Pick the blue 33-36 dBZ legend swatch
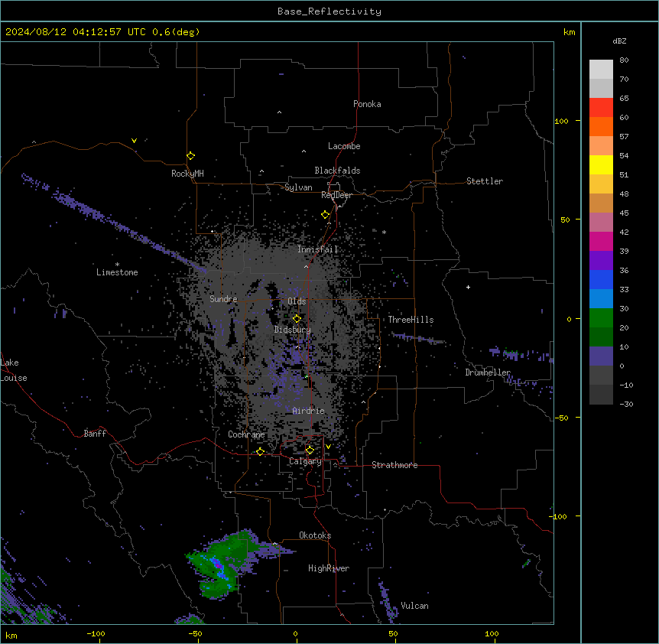659x644 pixels. [x=601, y=279]
